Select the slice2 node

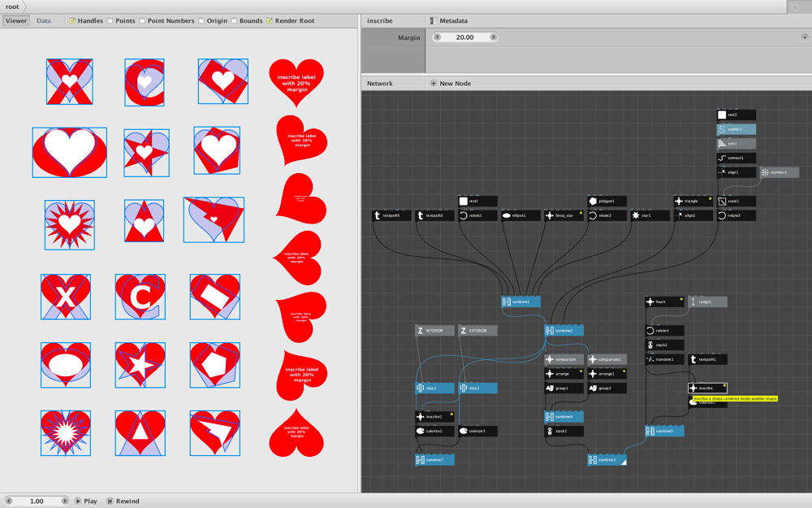coord(477,388)
